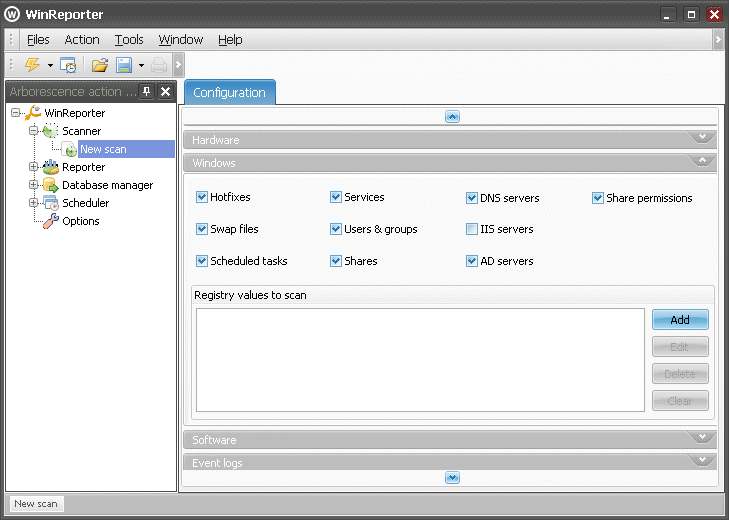Maximize the WinReporter window
The image size is (729, 520).
tap(691, 14)
